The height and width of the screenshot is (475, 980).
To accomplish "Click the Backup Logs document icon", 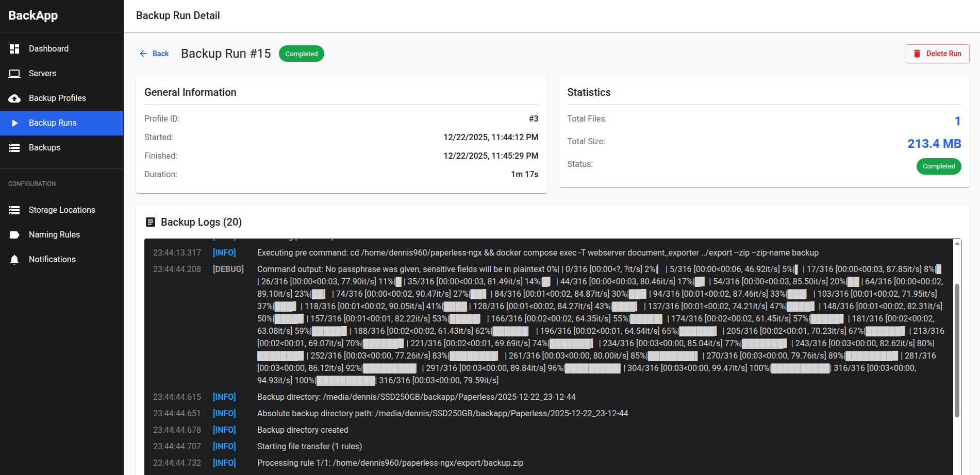I will click(151, 222).
